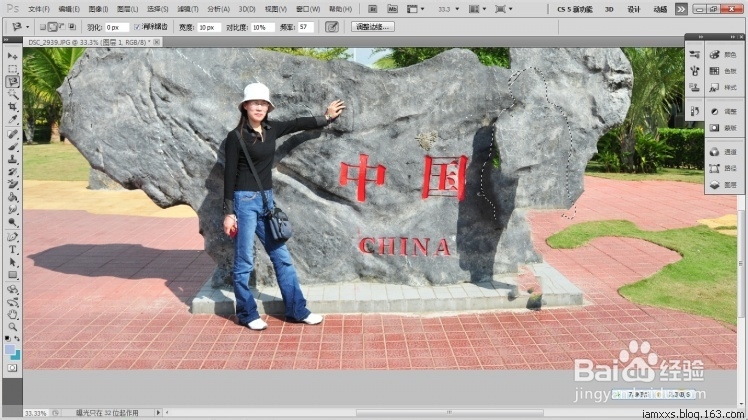This screenshot has height=420, width=748.
Task: Click the Refine Edge (调整边缘) button
Action: tap(372, 27)
